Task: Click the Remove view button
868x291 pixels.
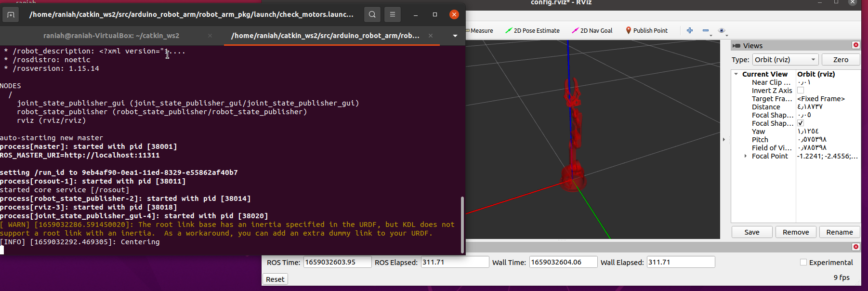Action: [x=796, y=232]
